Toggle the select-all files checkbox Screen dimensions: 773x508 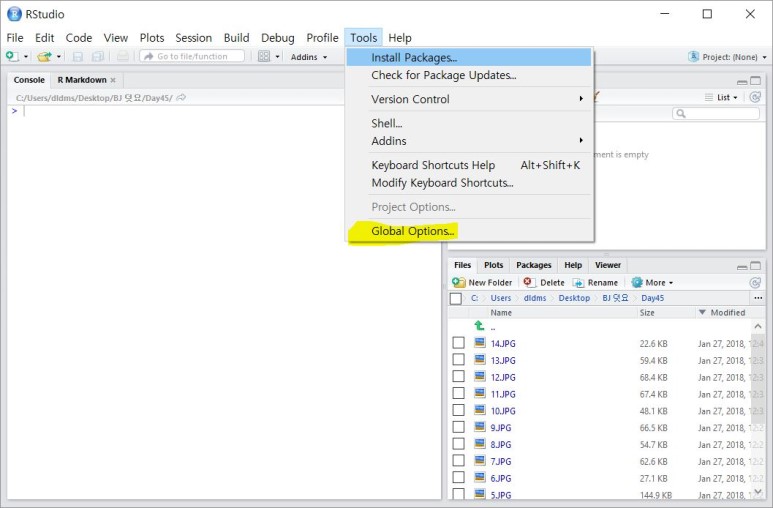click(x=456, y=298)
